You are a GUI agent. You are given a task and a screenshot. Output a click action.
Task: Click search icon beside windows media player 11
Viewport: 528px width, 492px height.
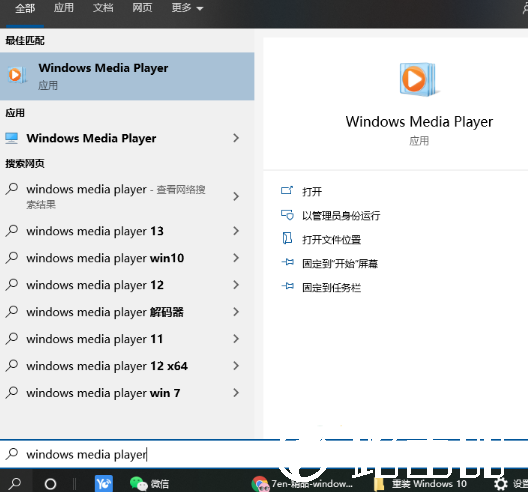tap(12, 339)
